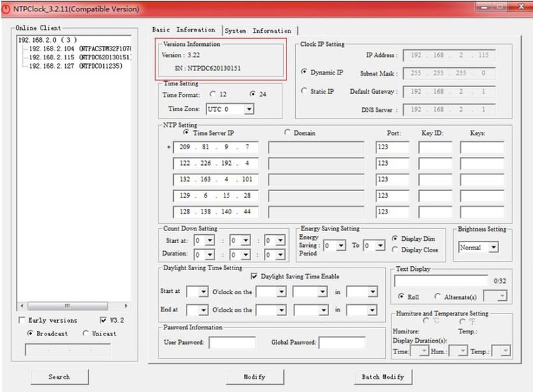Screen dimensions: 533x392
Task: Enable the Early versions checkbox
Action: [x=22, y=320]
